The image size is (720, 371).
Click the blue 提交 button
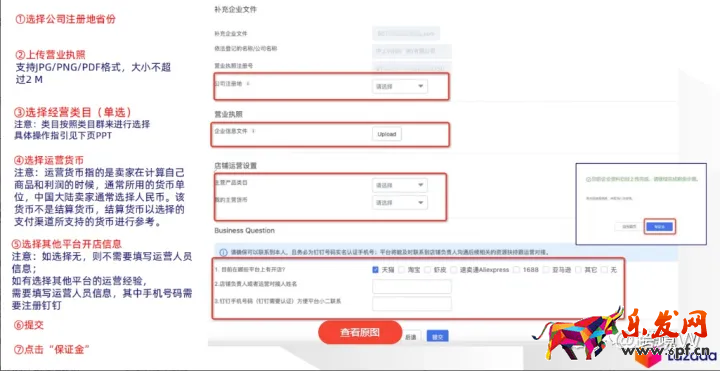point(437,337)
